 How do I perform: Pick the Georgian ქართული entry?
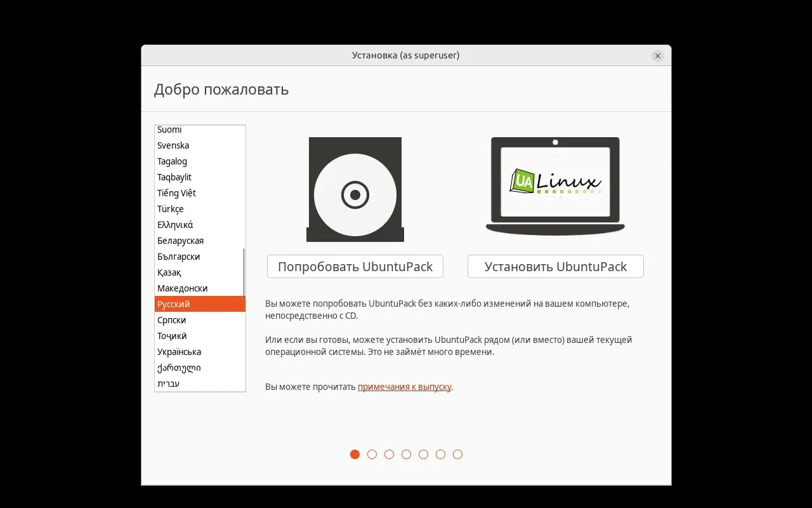coord(200,368)
